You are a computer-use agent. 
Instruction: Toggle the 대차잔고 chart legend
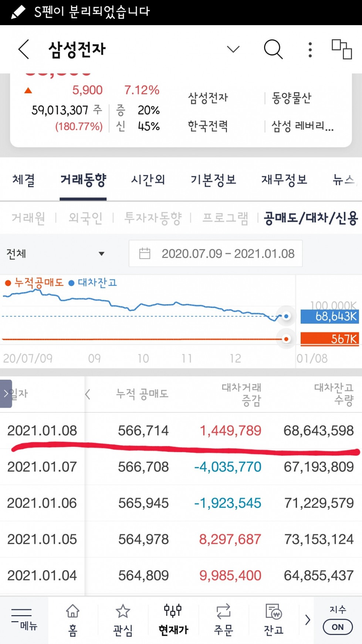(93, 283)
